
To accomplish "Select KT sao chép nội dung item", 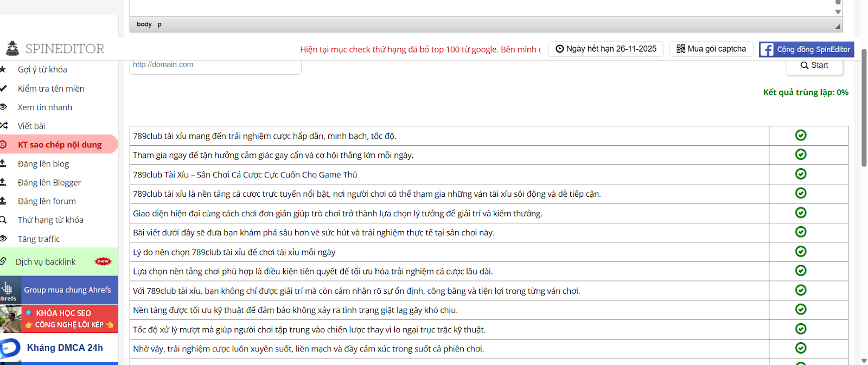I will tap(59, 145).
